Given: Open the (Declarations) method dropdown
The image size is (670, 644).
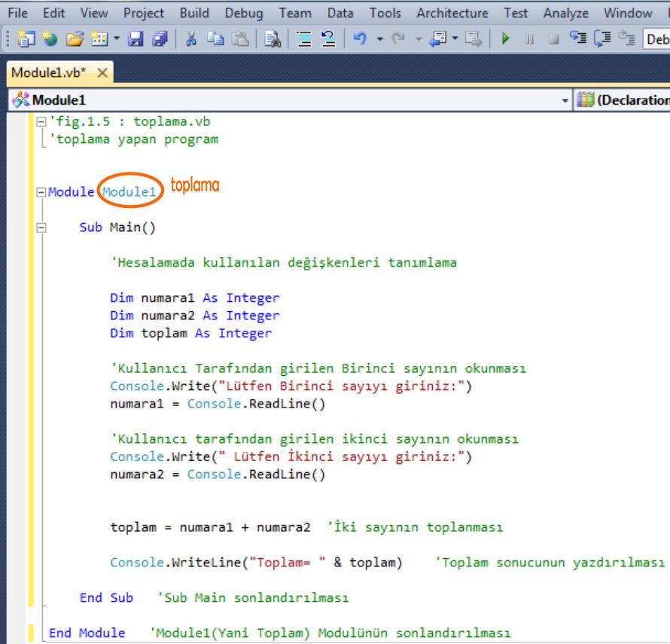Looking at the screenshot, I should click(622, 100).
